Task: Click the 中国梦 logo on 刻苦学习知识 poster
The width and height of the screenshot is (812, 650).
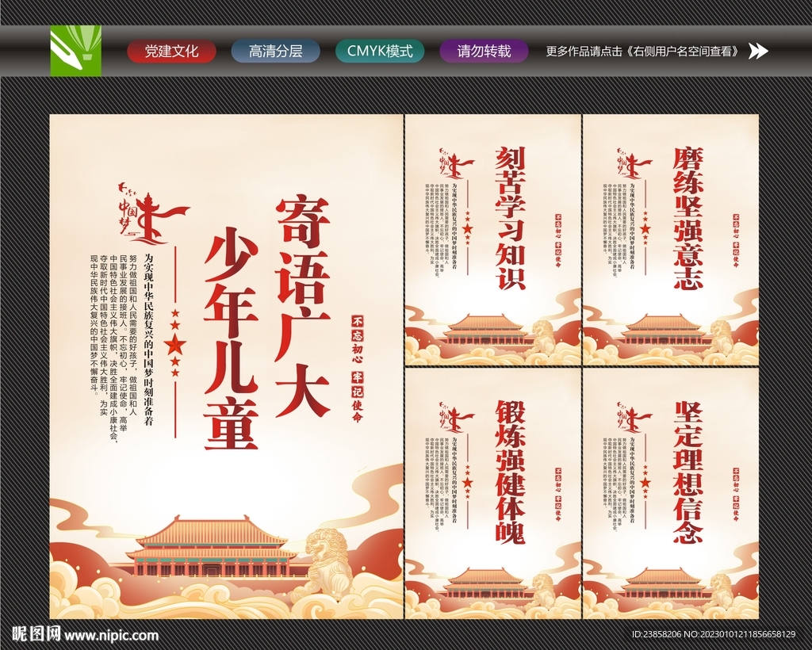Action: click(457, 163)
